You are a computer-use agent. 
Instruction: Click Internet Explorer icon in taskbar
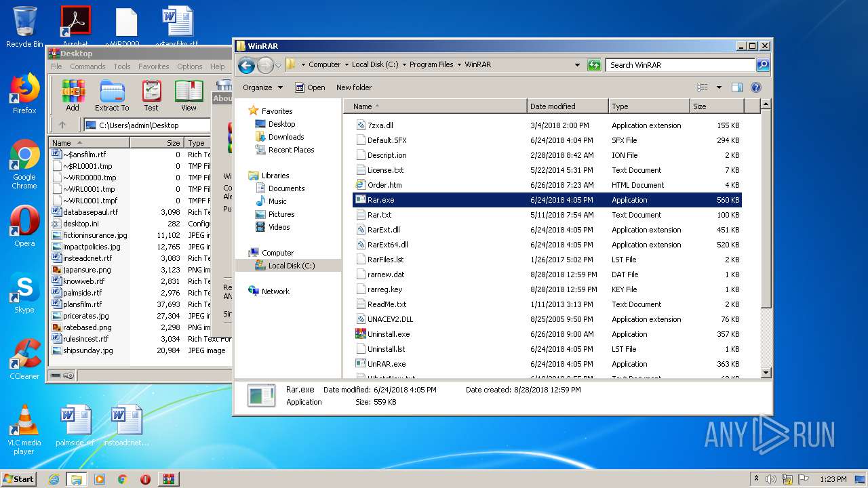pyautogui.click(x=54, y=479)
